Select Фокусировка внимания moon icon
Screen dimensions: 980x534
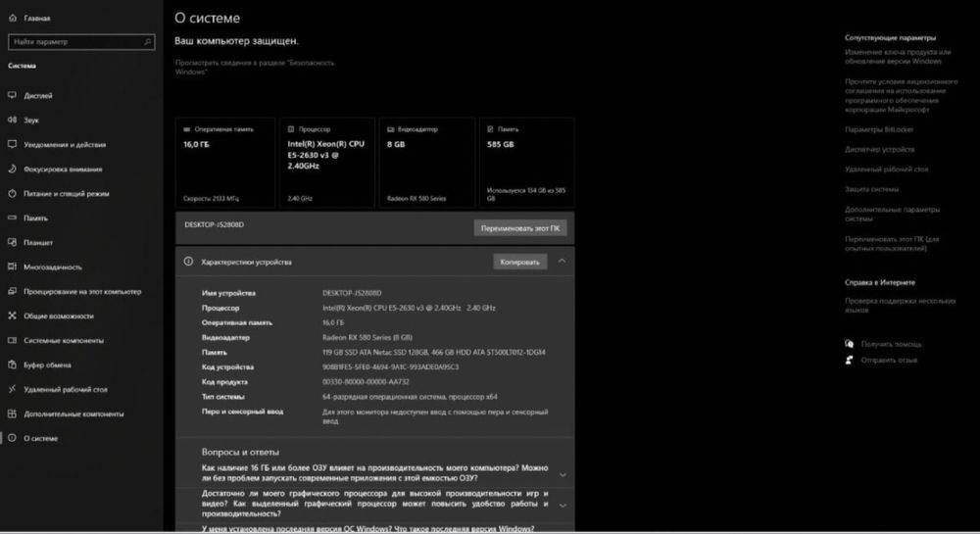12,169
